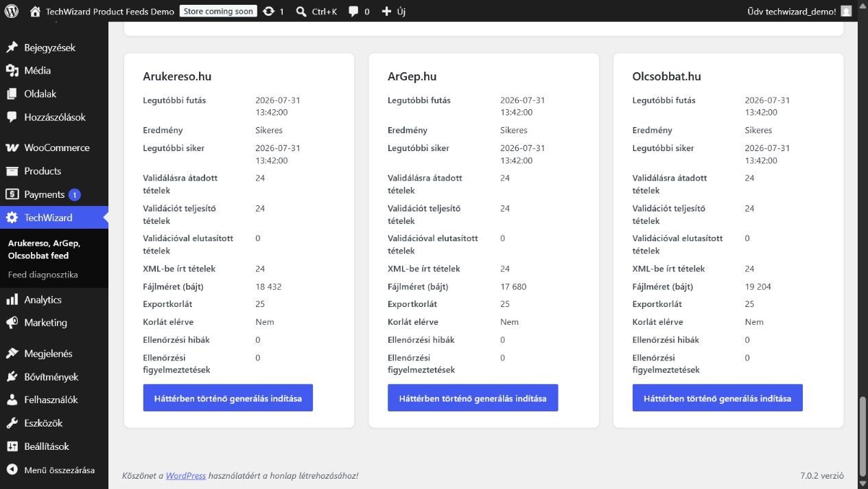Screen dimensions: 868x489
Task: Click the Marketing megaphone icon
Action: (x=12, y=322)
